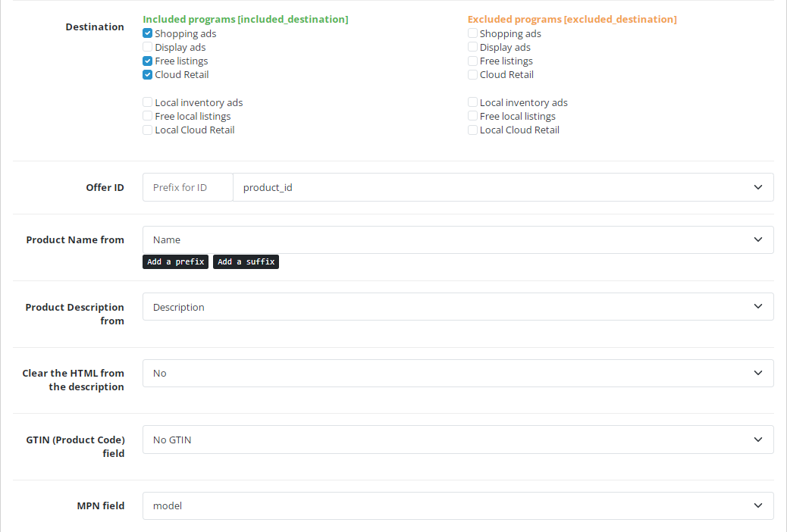Viewport: 787px width, 532px height.
Task: Enable Local inventory ads in Included programs
Action: (148, 102)
